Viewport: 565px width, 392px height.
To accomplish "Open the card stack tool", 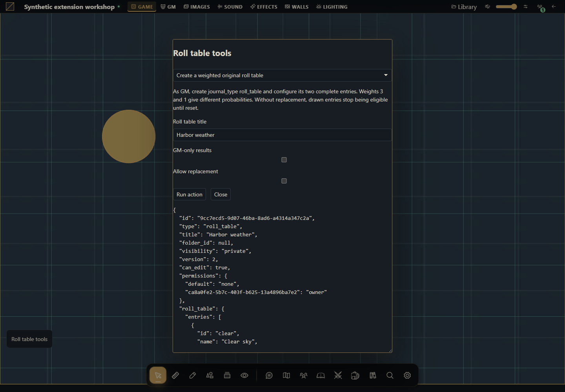I will tap(227, 375).
